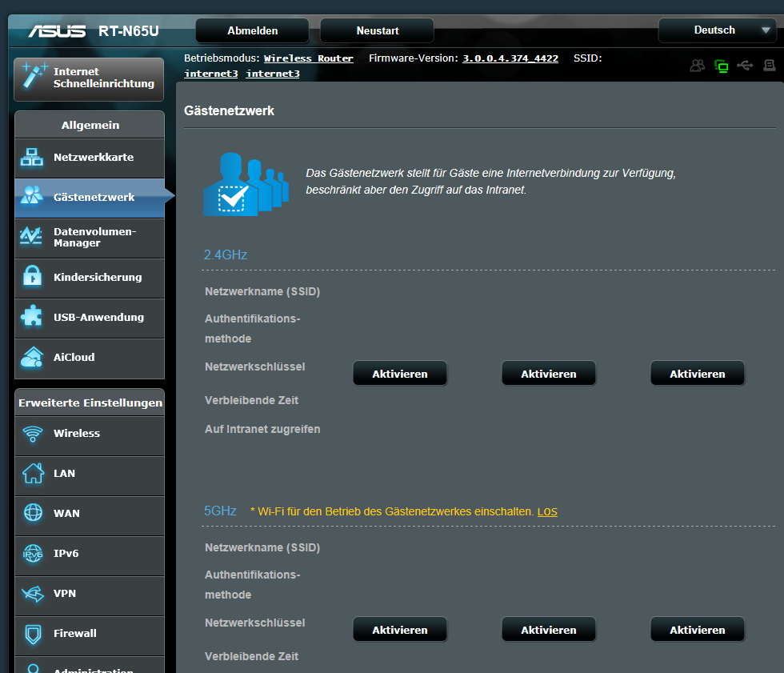Open Netzwerkkarte in the sidebar

(x=93, y=158)
